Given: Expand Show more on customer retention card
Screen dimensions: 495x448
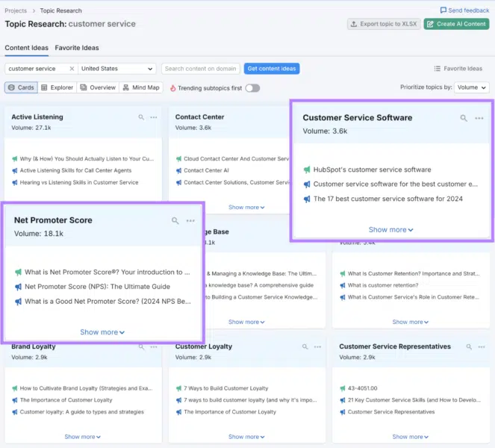Looking at the screenshot, I should point(410,322).
